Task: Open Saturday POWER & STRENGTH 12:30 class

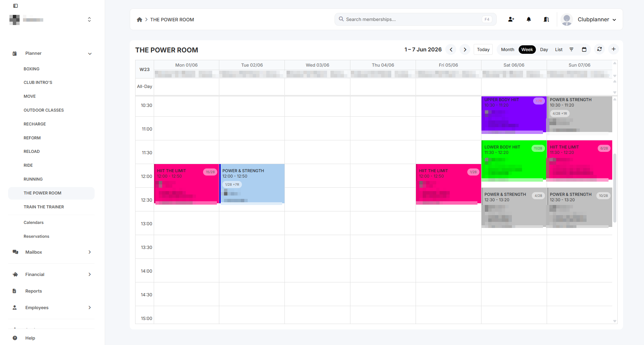Action: pyautogui.click(x=514, y=207)
